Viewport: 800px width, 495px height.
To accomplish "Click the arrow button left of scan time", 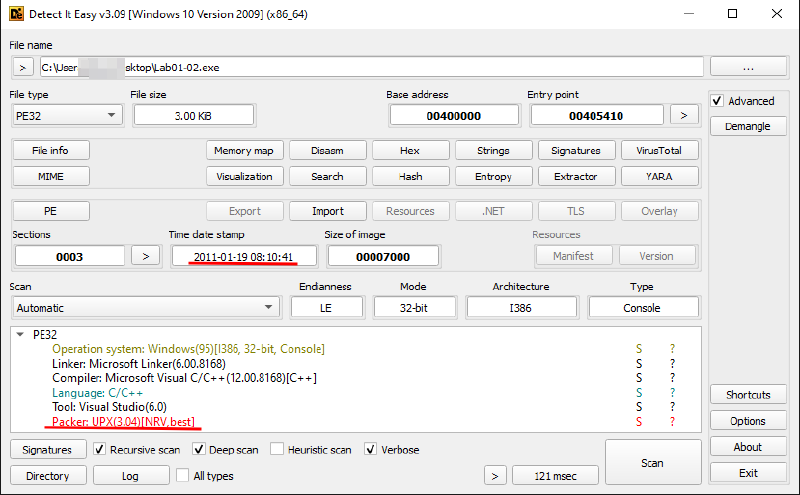I will pos(494,475).
